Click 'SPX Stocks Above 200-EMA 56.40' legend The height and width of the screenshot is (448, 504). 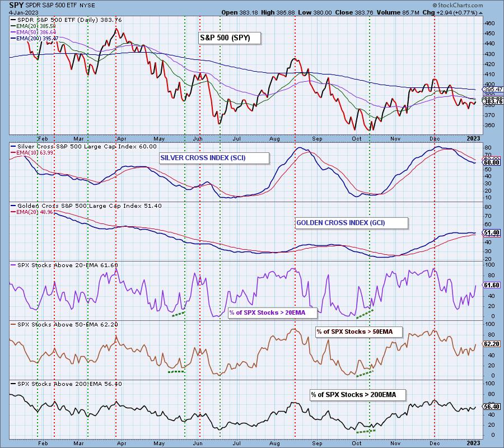click(66, 384)
